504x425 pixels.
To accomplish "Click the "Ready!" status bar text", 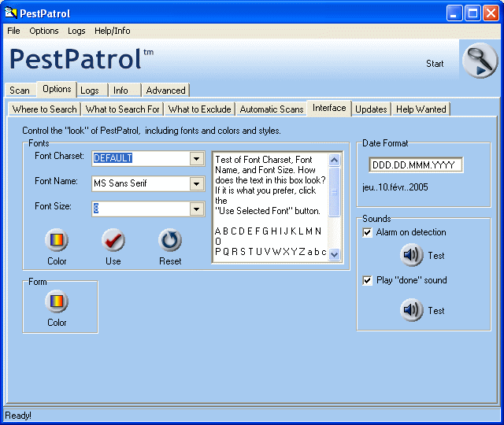I will 18,416.
